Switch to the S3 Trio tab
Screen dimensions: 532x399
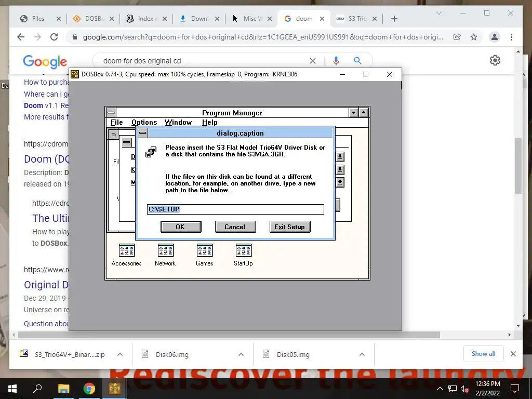[356, 19]
